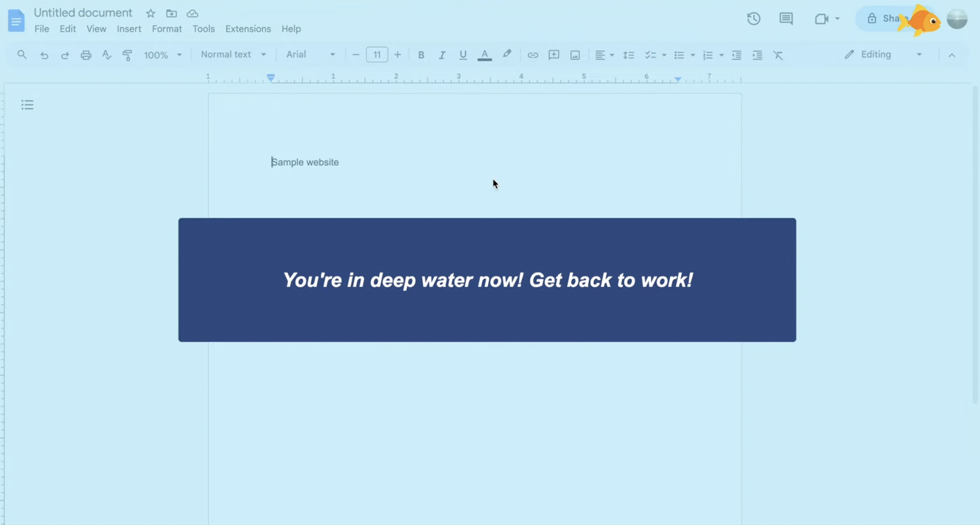This screenshot has width=980, height=525.
Task: Open the File menu
Action: (x=41, y=29)
